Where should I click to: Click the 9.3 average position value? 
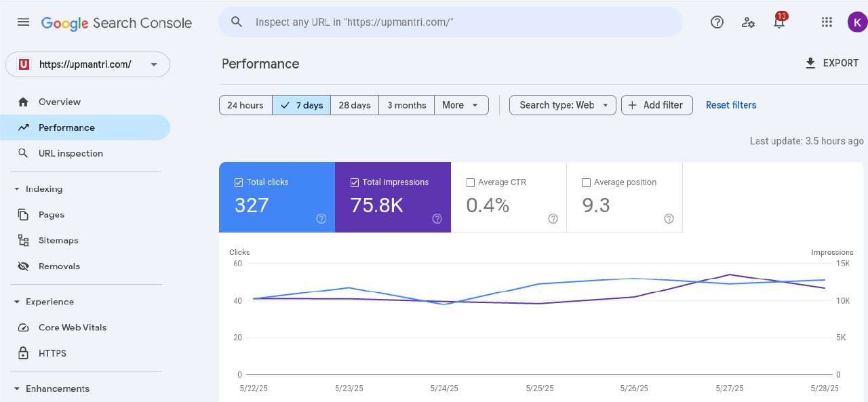pos(596,205)
